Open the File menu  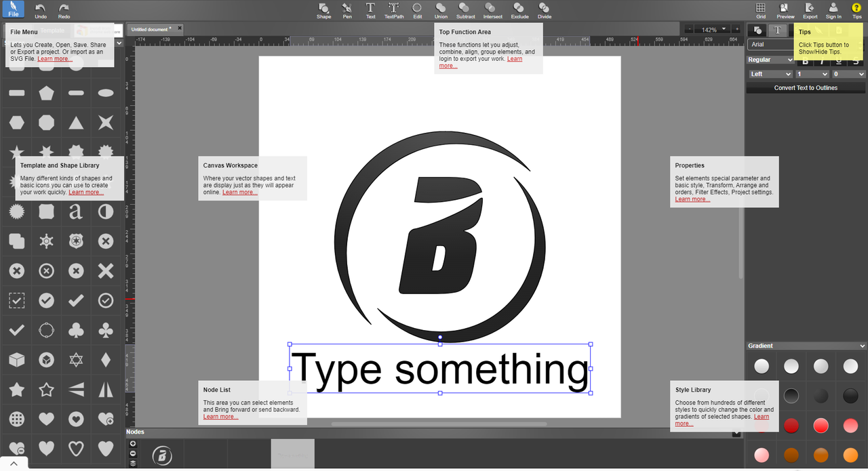coord(14,9)
